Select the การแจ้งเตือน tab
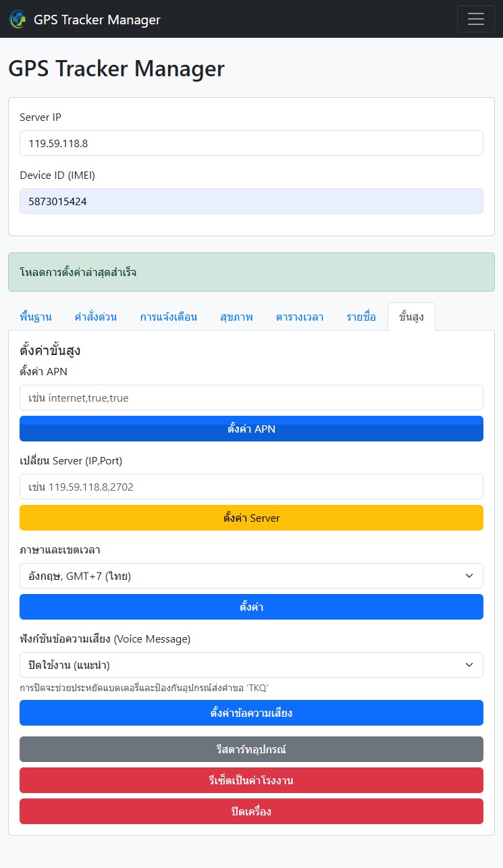 click(169, 317)
